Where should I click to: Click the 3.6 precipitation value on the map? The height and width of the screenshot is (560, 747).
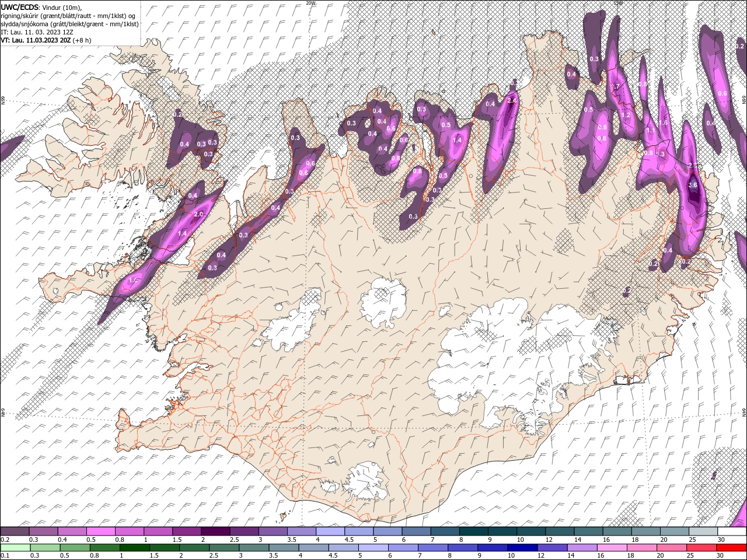[693, 185]
